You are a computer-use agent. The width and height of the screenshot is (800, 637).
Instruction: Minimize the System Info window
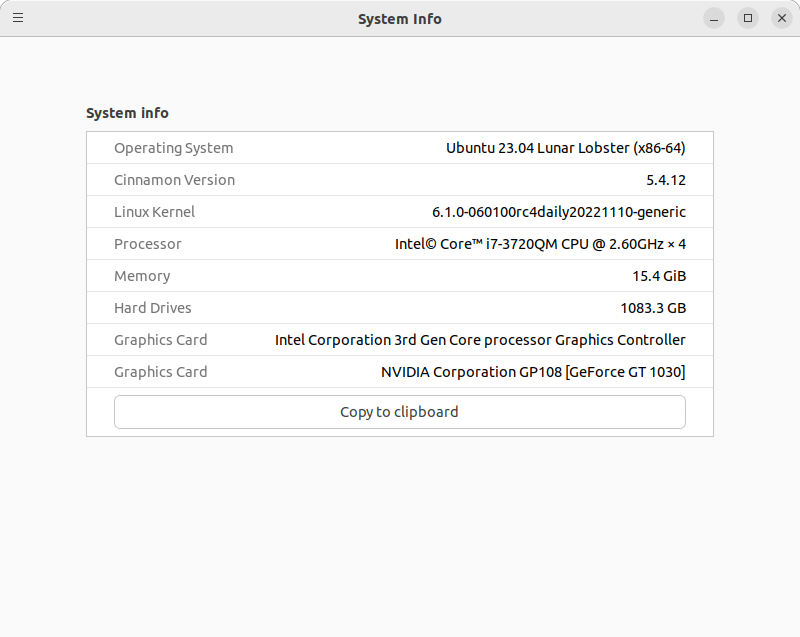click(714, 18)
